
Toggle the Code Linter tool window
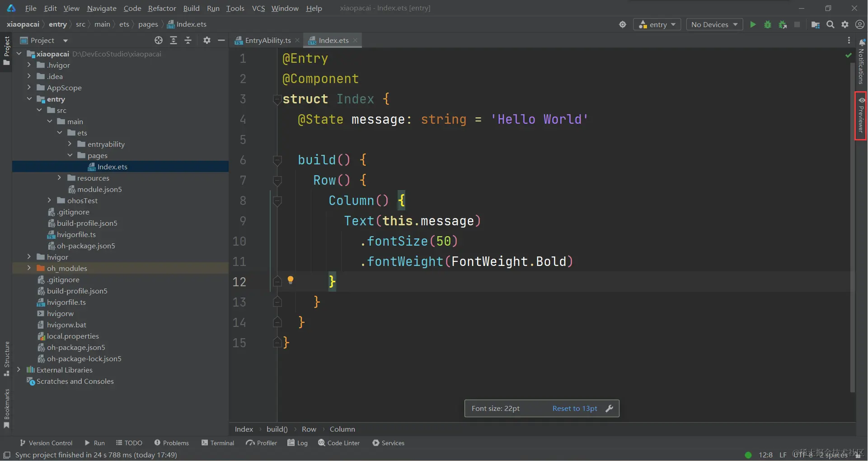(x=339, y=443)
